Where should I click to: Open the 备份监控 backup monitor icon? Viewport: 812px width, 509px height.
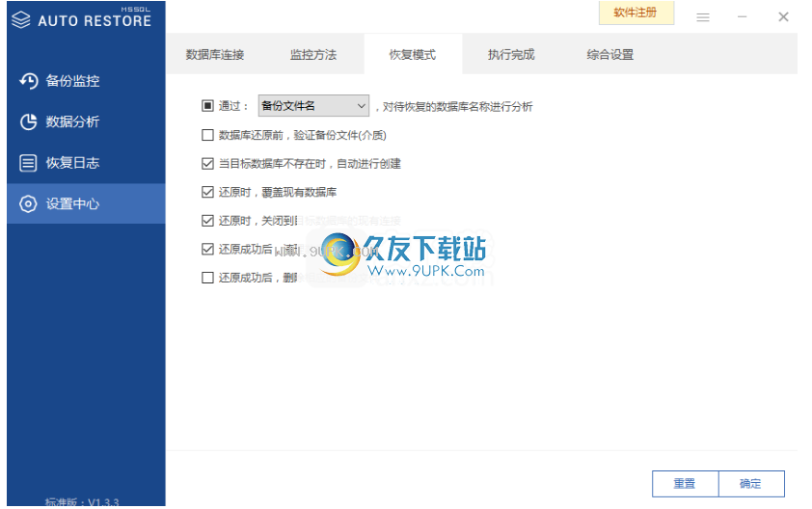[x=29, y=81]
